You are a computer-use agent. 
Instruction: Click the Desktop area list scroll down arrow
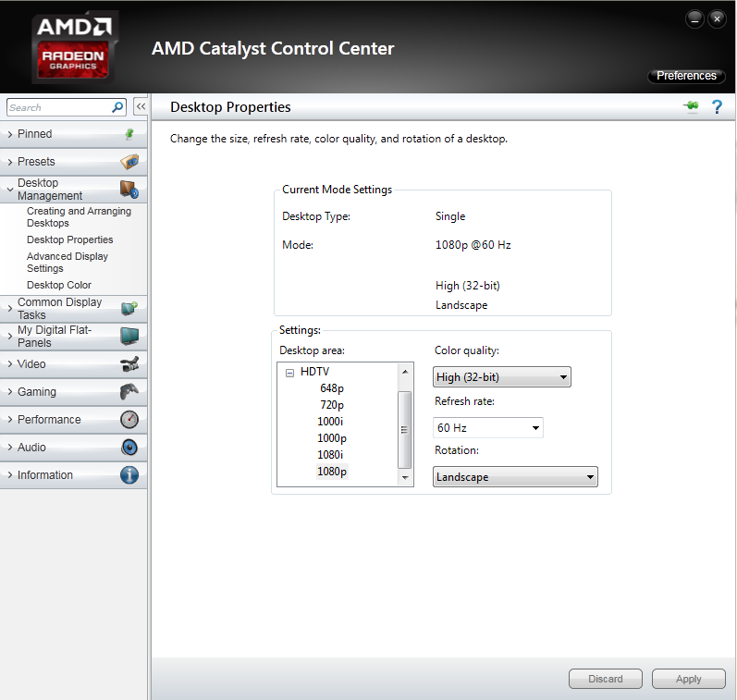[x=405, y=478]
